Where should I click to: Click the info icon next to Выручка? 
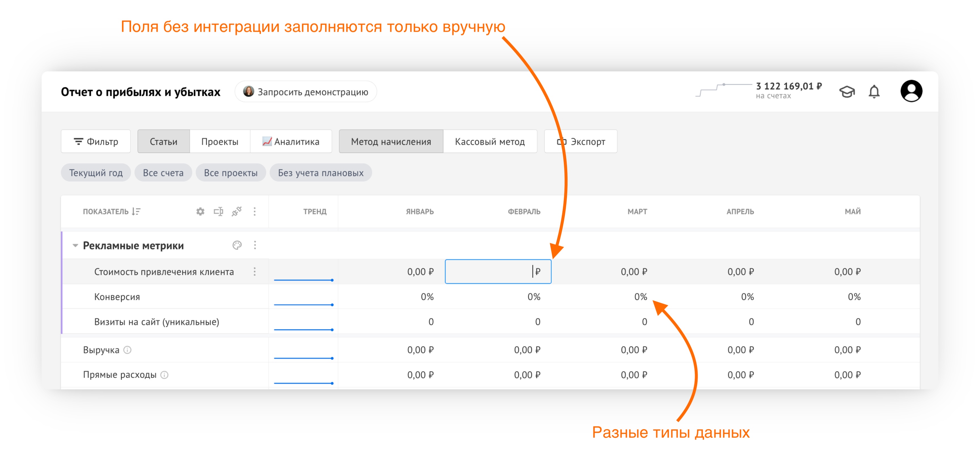coord(127,350)
